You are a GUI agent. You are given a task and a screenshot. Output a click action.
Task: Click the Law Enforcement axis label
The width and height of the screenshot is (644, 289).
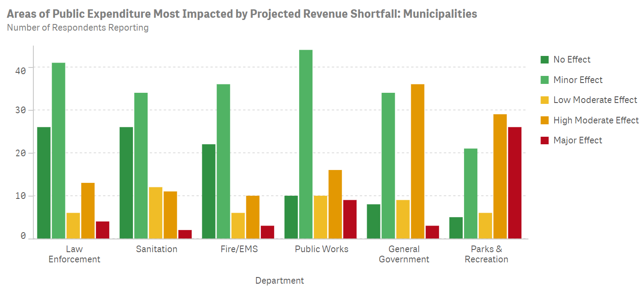click(74, 254)
